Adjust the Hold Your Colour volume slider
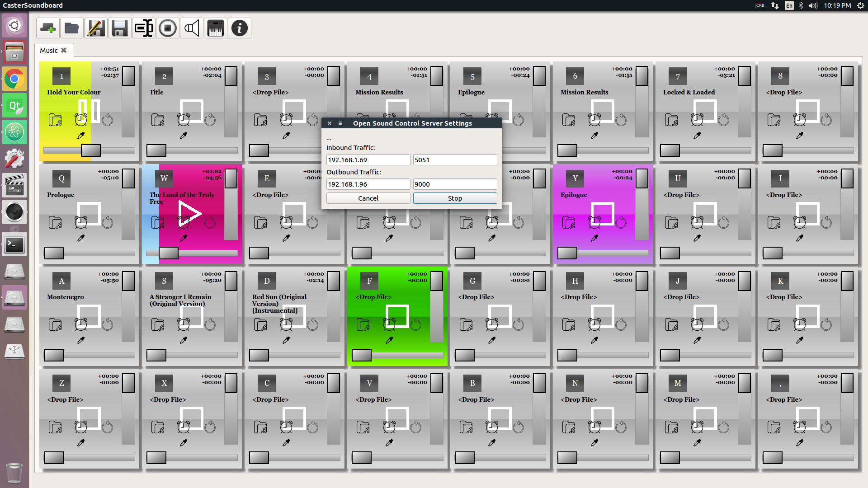Screen dimensions: 868x488 [x=90, y=150]
